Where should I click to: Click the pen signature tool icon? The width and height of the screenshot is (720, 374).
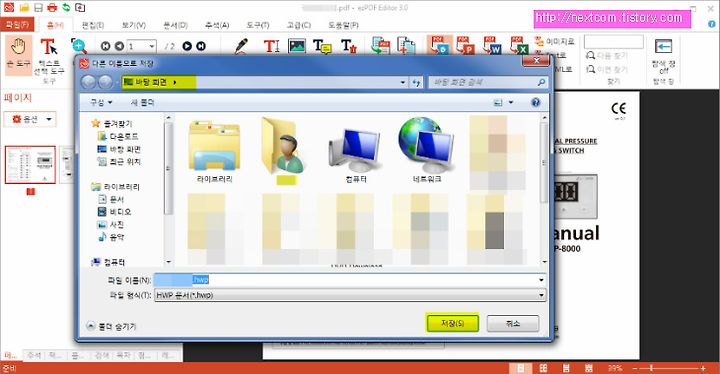[241, 46]
